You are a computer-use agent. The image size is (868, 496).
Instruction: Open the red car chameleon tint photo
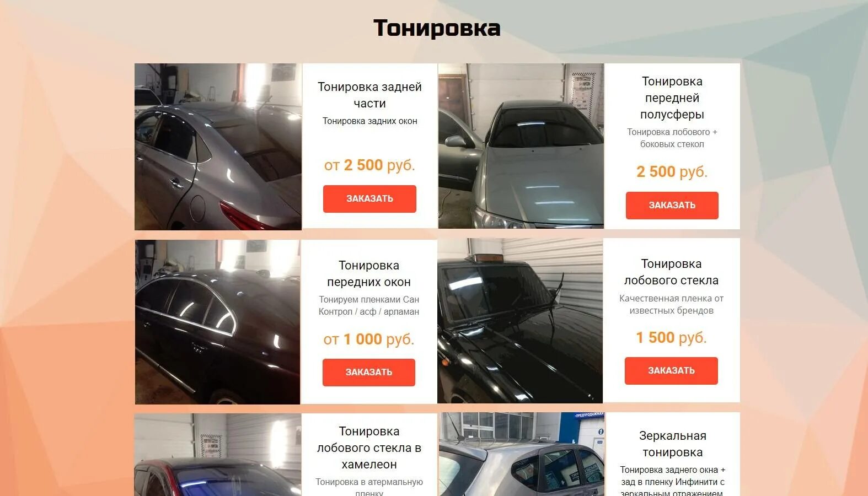click(x=218, y=455)
